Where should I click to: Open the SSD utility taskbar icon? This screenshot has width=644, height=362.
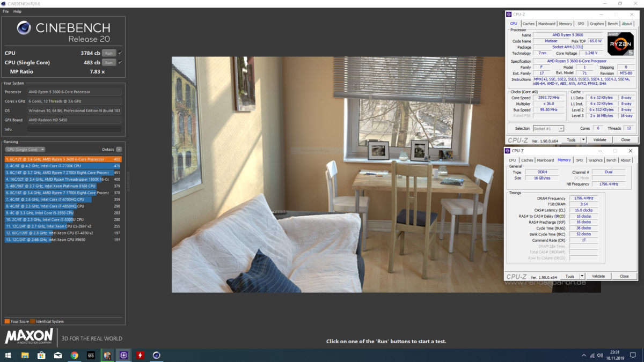point(91,356)
